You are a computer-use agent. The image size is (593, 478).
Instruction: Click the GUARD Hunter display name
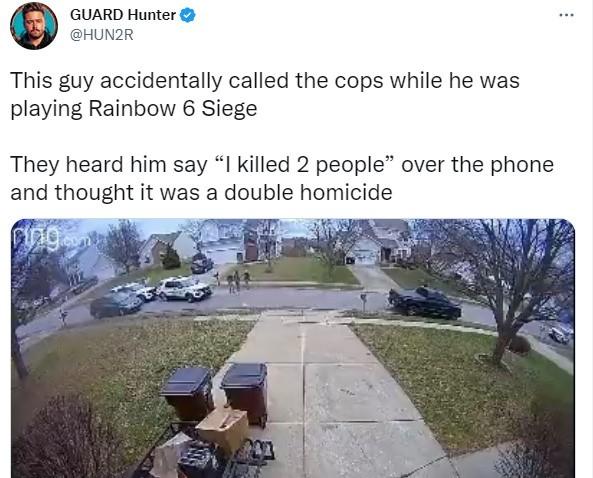(x=123, y=15)
